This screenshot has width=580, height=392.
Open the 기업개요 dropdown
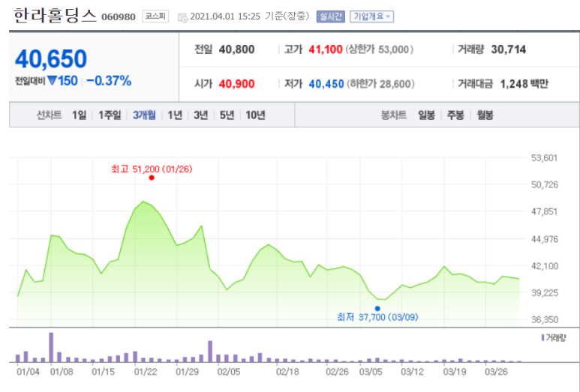371,16
